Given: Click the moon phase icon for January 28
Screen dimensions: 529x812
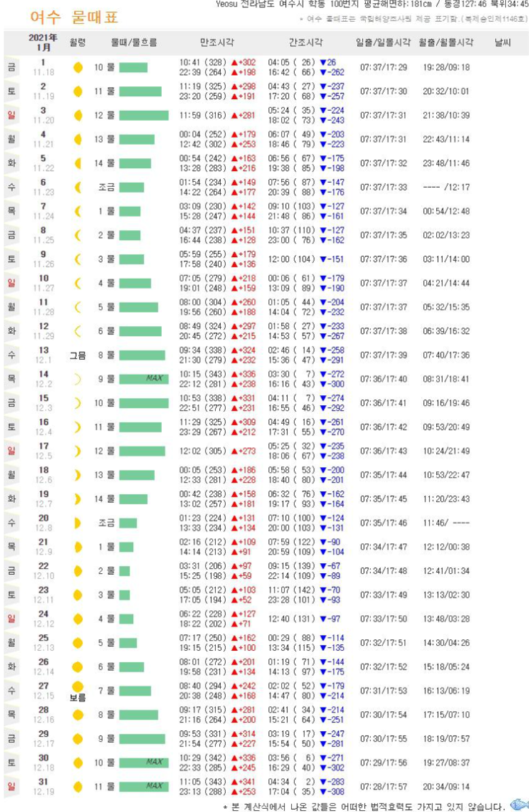Looking at the screenshot, I should (x=78, y=715).
